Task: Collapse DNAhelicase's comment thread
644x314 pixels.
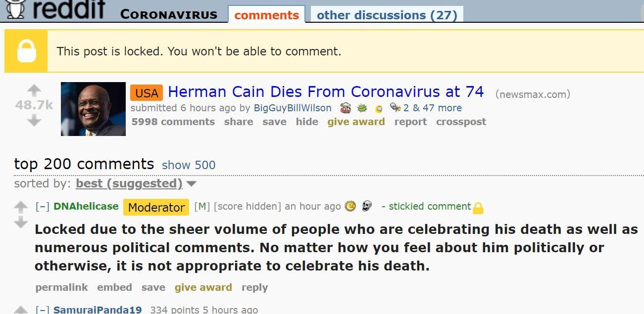Action: coord(42,206)
